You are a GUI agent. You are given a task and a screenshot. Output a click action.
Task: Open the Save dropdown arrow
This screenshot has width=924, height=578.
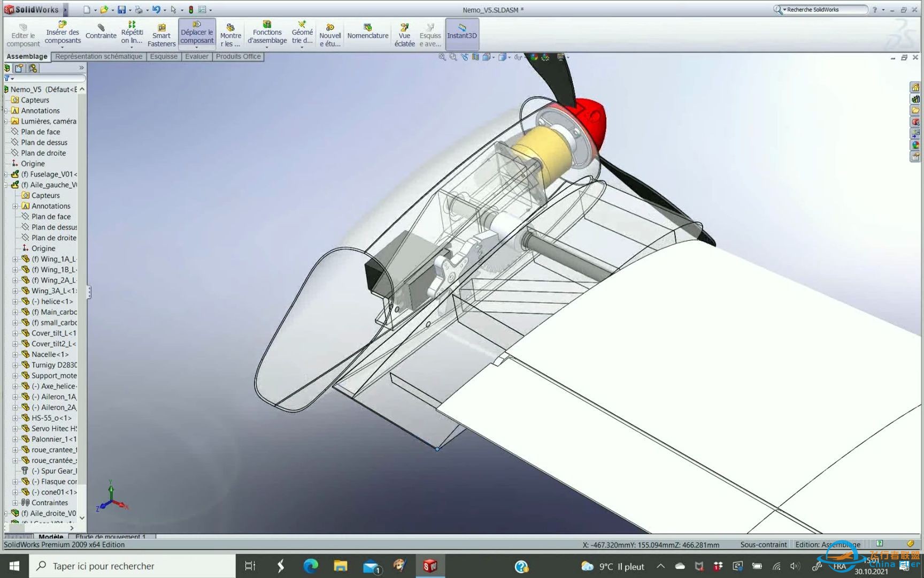tap(130, 10)
